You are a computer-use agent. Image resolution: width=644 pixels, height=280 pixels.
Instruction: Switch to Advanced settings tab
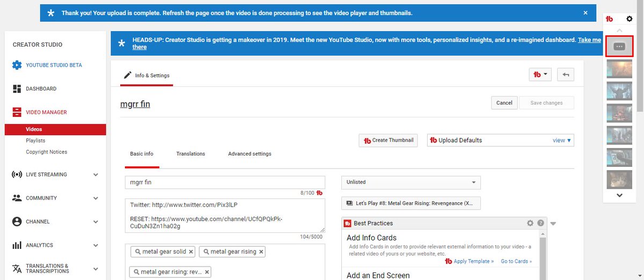coord(250,154)
